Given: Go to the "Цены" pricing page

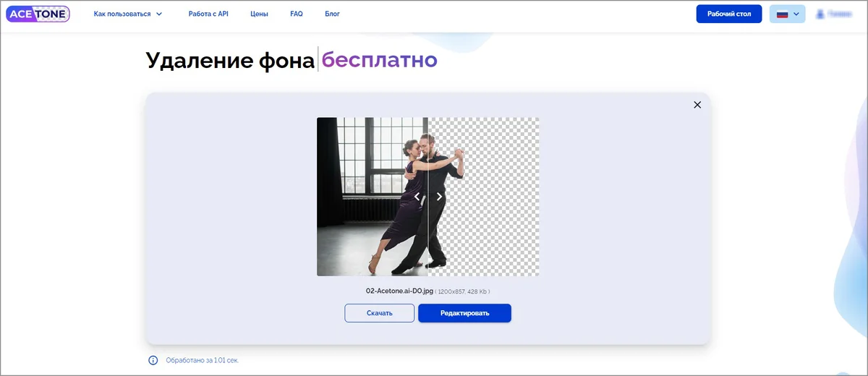Looking at the screenshot, I should [259, 14].
